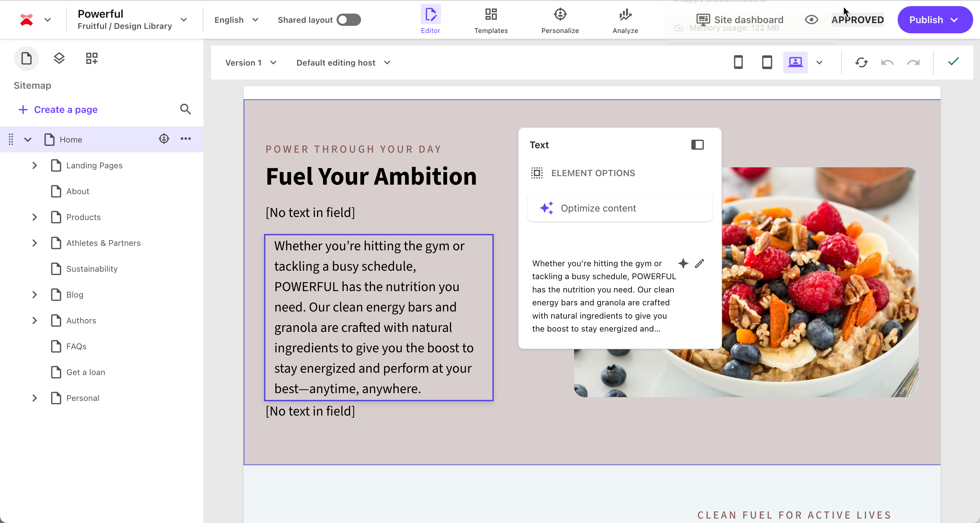
Task: Click the preview eye icon near APPROVED
Action: point(811,20)
